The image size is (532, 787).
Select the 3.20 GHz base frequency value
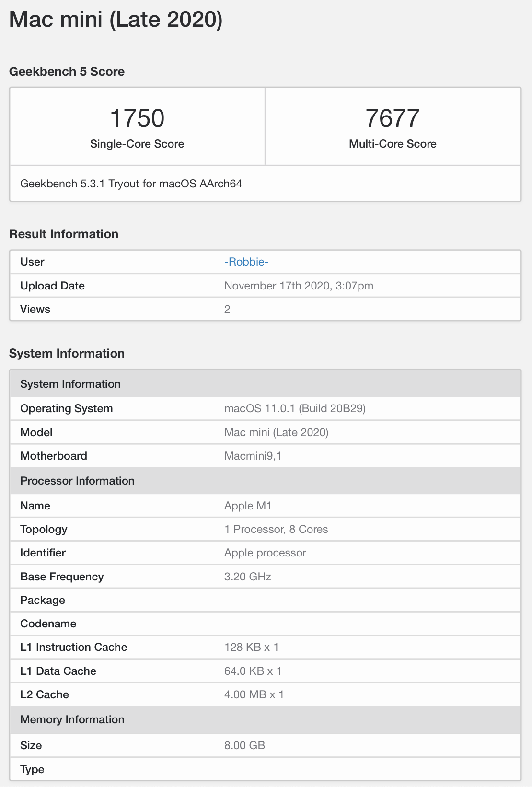(248, 577)
